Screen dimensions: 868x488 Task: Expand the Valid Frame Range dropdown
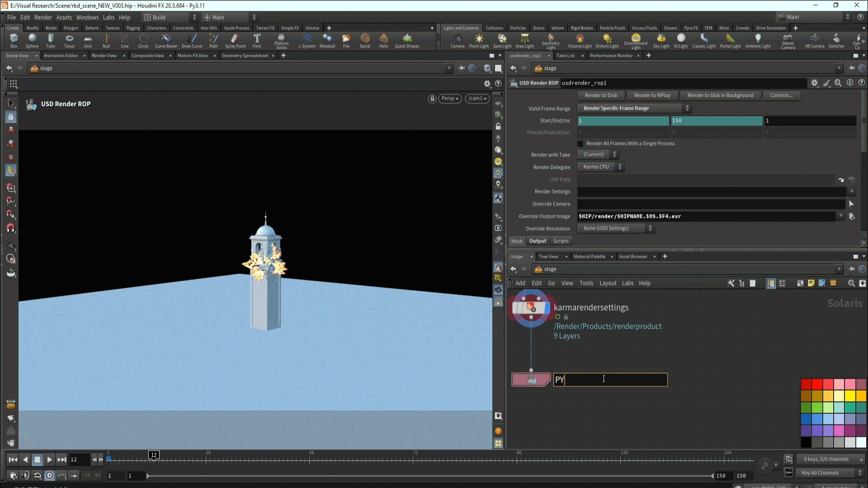pyautogui.click(x=633, y=108)
